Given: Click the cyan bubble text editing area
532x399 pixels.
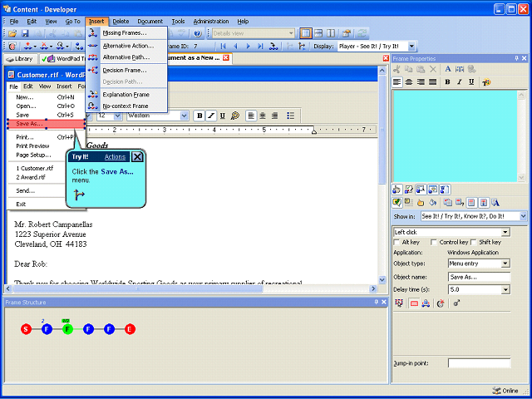Looking at the screenshot, I should point(455,136).
